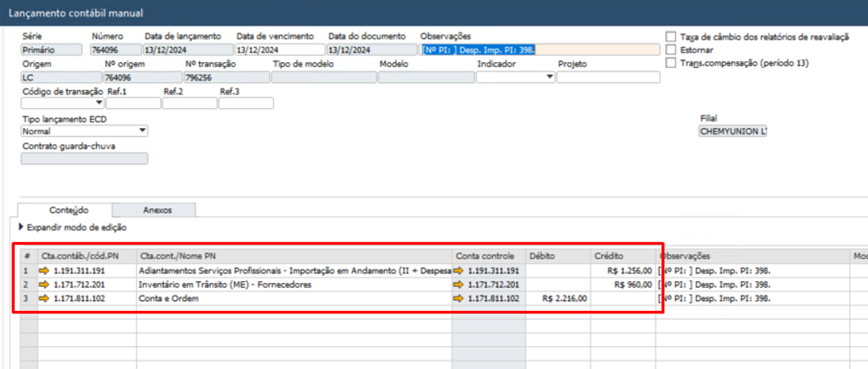The width and height of the screenshot is (868, 369).
Task: Open the Código de transação dropdown
Action: [99, 102]
